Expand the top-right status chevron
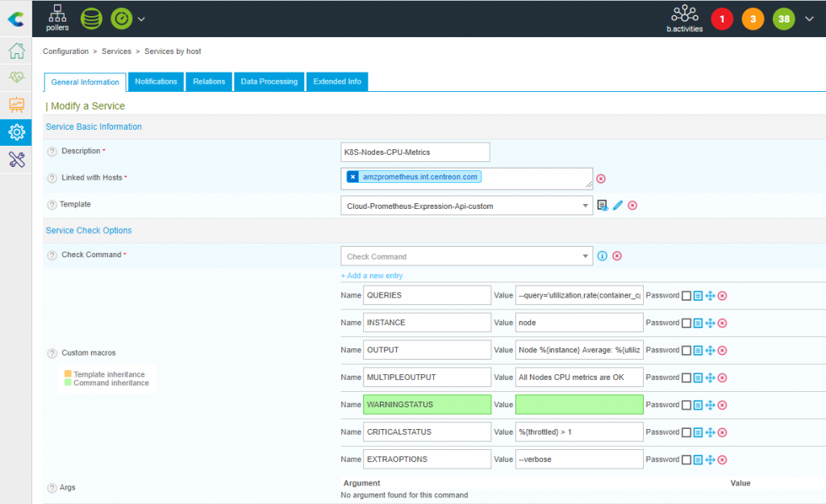The width and height of the screenshot is (826, 504). click(x=809, y=19)
